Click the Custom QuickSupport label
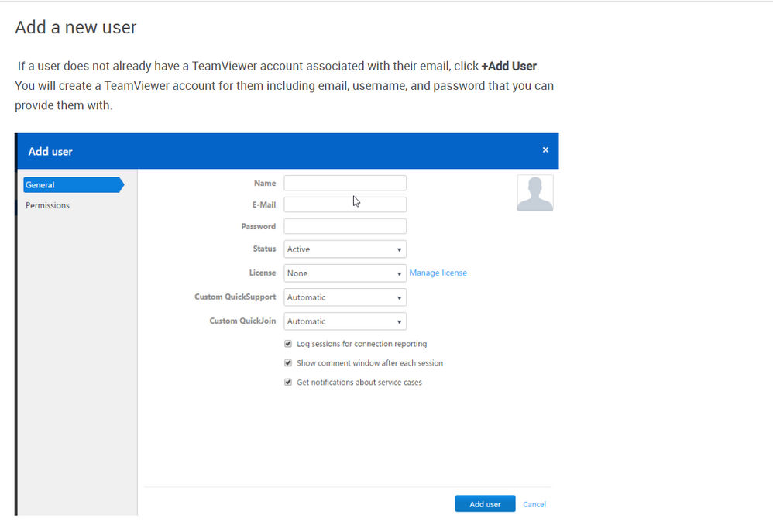This screenshot has height=532, width=773. pyautogui.click(x=235, y=297)
